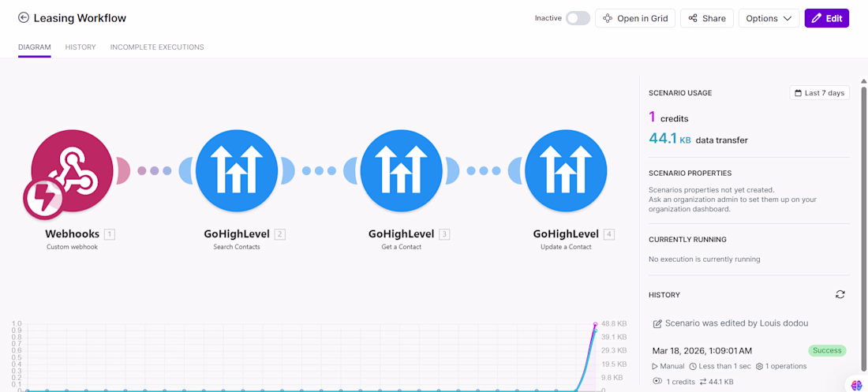Click the sidebar vertical scrollbar
Viewport: 868px width, 392px height.
click(x=863, y=227)
